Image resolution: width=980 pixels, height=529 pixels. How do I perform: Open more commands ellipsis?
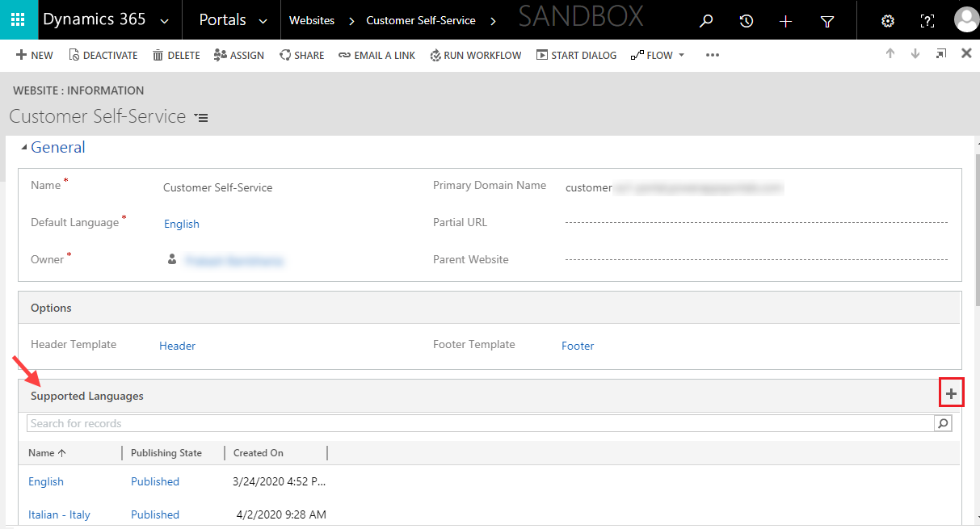point(712,55)
